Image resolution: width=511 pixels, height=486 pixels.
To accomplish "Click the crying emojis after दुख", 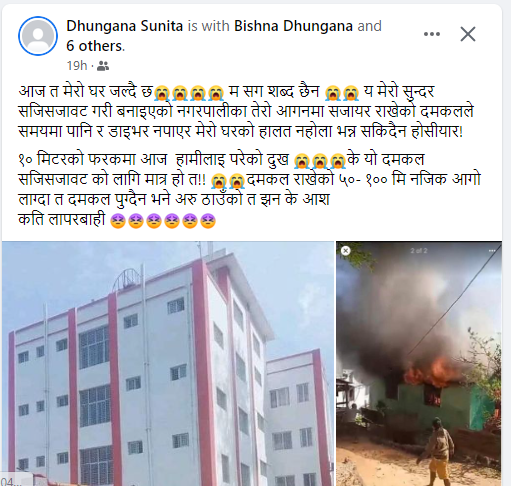I will [320, 161].
